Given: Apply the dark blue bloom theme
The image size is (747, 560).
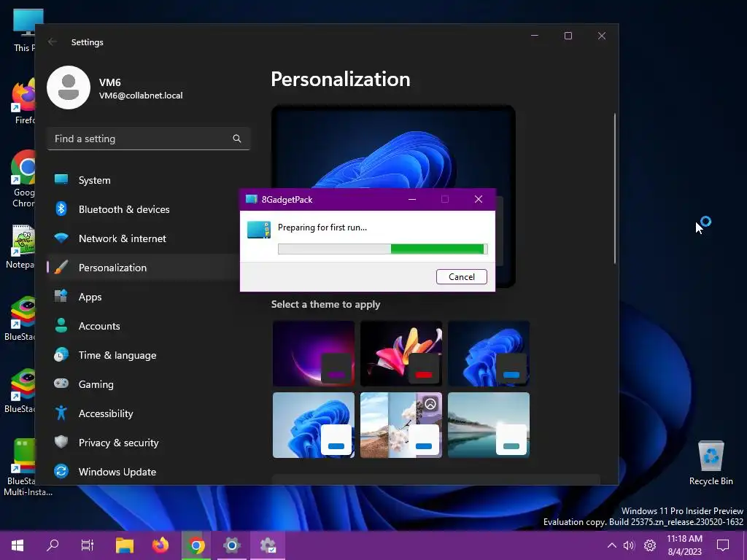Looking at the screenshot, I should (x=489, y=354).
